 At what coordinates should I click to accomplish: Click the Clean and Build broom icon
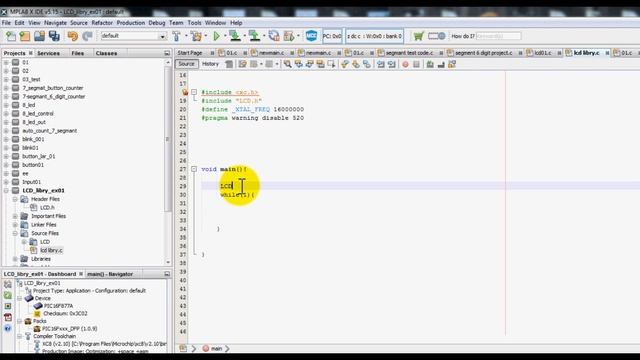click(196, 36)
